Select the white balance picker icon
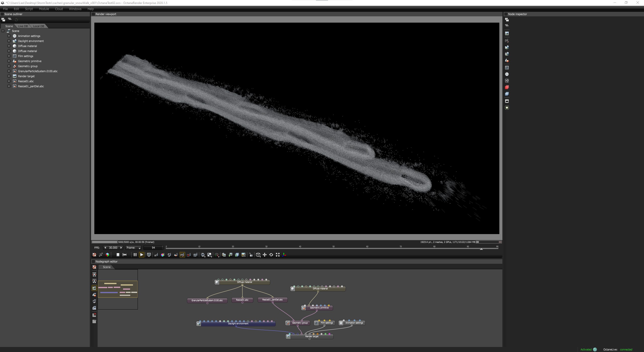 [163, 255]
